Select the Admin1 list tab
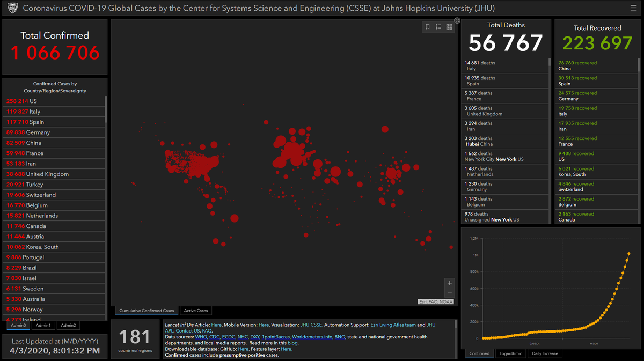This screenshot has height=361, width=644. pyautogui.click(x=43, y=325)
